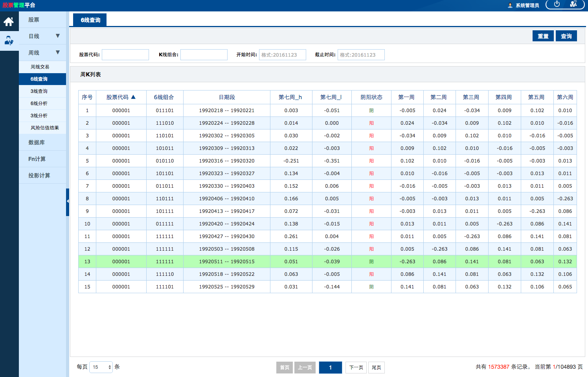This screenshot has height=377, width=588.
Task: Click the 查询 button
Action: pos(566,36)
